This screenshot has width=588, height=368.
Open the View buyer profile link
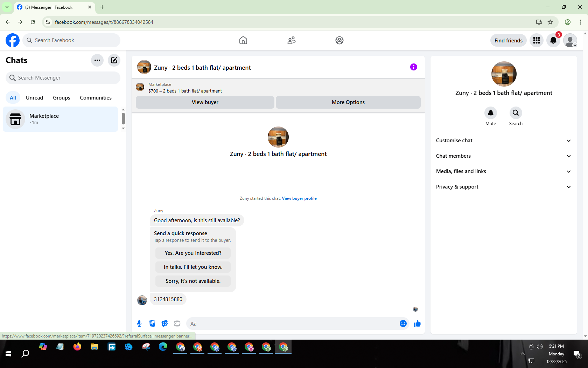pos(299,198)
